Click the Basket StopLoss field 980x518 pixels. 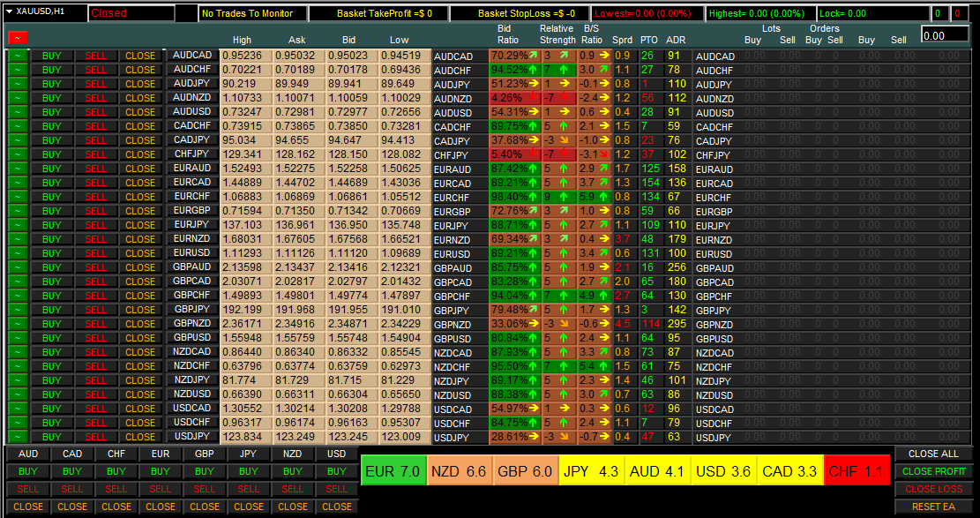[x=520, y=13]
